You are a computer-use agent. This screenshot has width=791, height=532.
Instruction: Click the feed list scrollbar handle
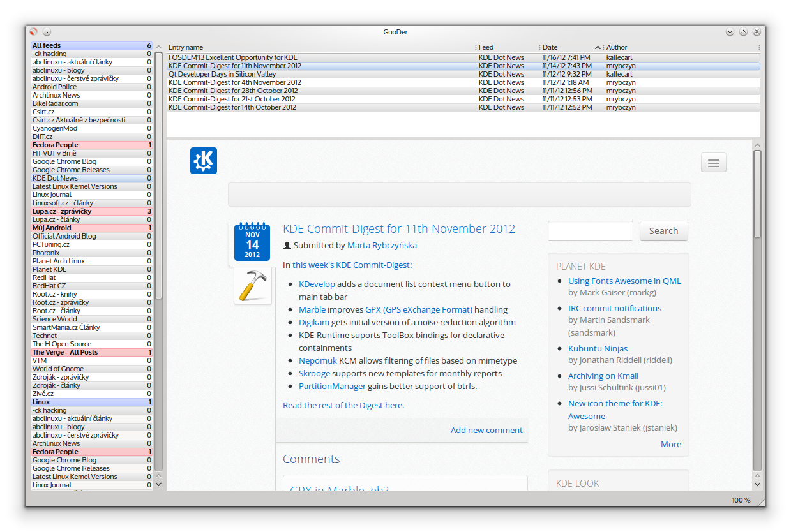click(x=159, y=175)
